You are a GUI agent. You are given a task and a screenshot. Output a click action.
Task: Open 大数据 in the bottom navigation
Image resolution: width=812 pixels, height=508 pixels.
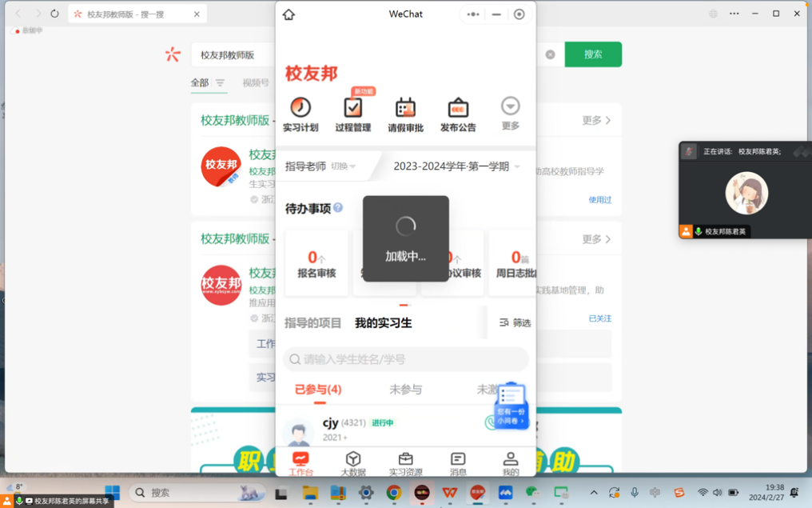[x=352, y=463]
